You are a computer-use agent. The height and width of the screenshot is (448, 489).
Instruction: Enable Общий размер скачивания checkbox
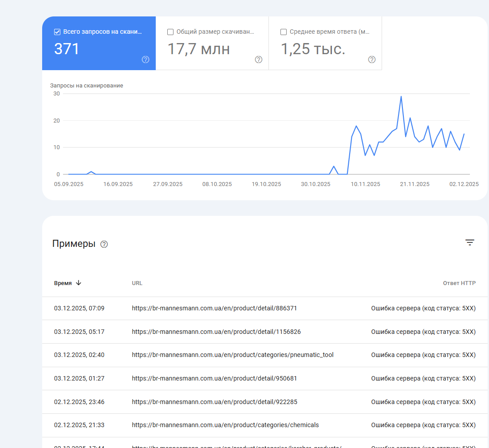coord(170,32)
